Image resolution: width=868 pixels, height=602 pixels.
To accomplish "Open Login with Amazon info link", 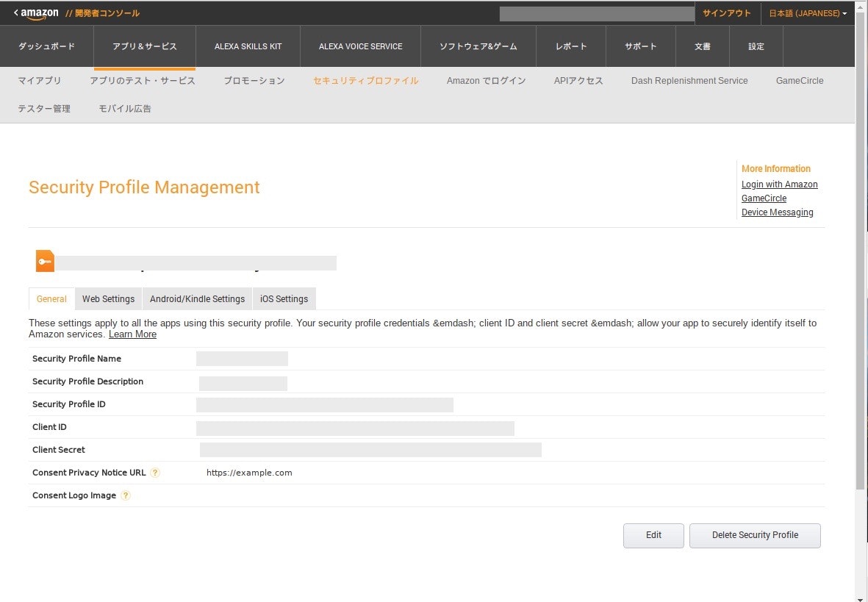I will pos(779,184).
